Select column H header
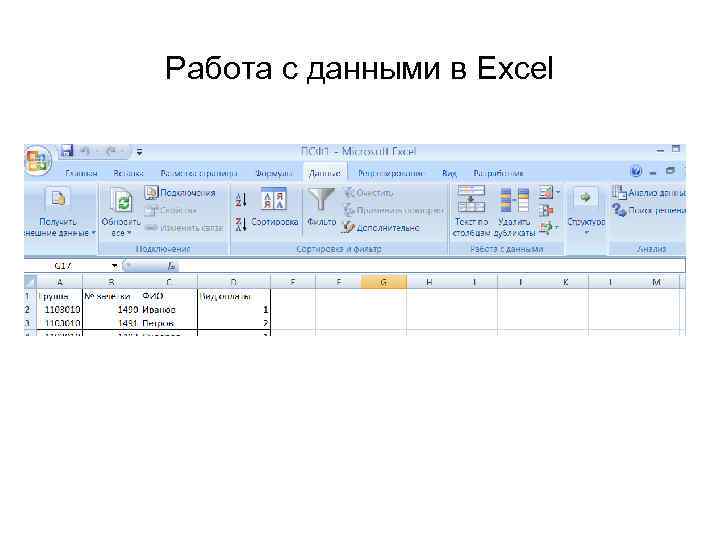 click(429, 282)
